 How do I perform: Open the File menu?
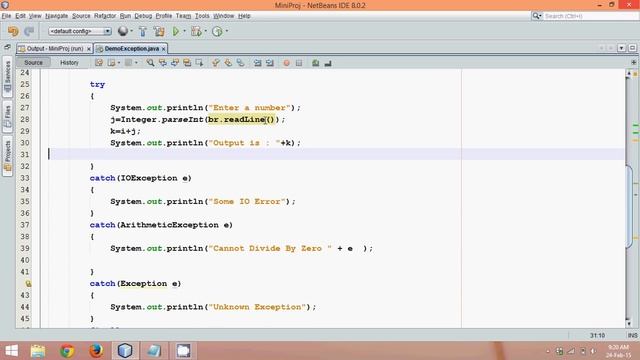(6, 16)
